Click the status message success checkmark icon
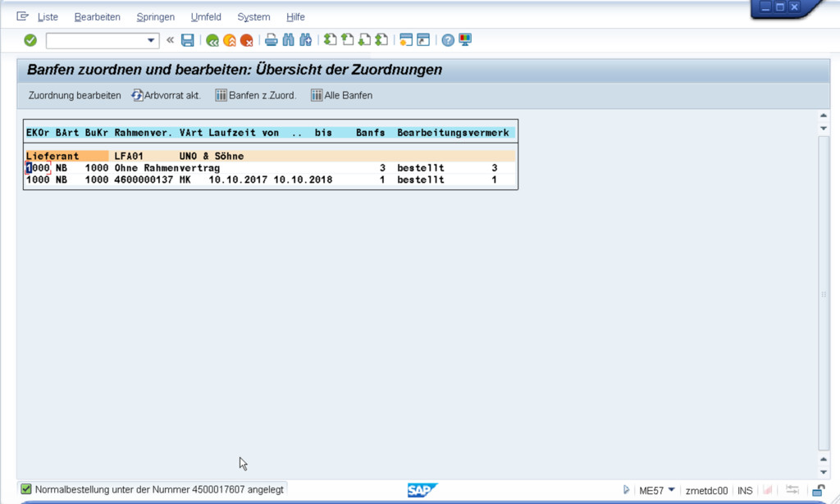 25,488
